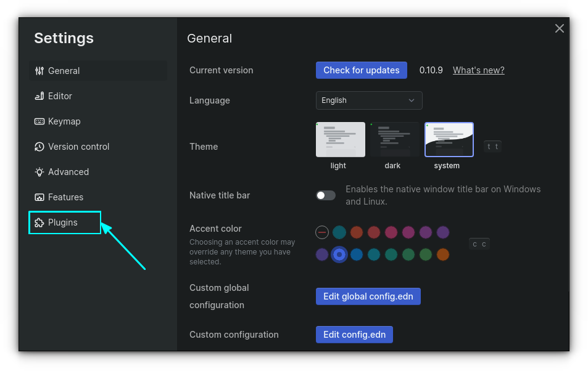Open the What's new? link

[478, 70]
